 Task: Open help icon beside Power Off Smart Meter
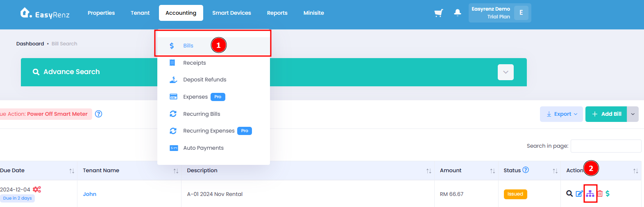coord(98,114)
